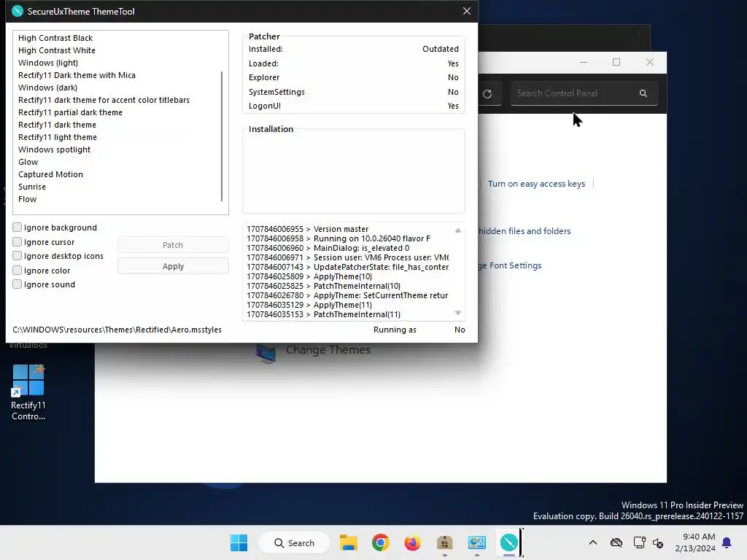Select Windows spotlight theme
The image size is (747, 560).
click(54, 149)
